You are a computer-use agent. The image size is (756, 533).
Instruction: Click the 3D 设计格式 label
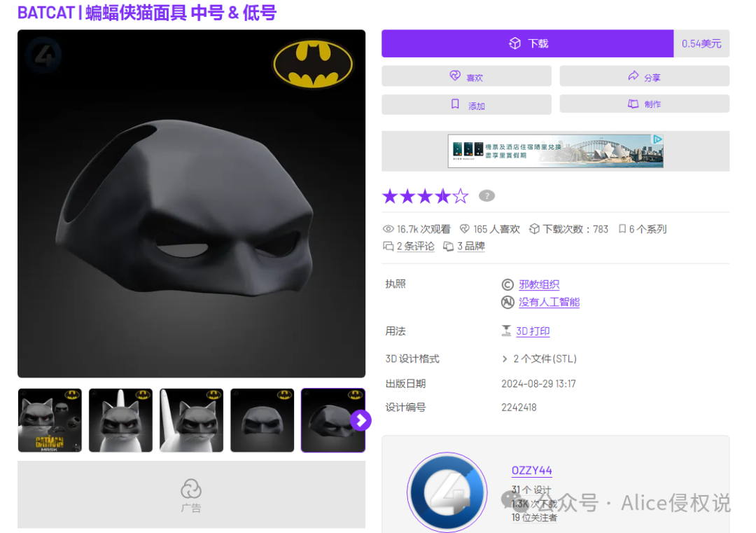(412, 359)
